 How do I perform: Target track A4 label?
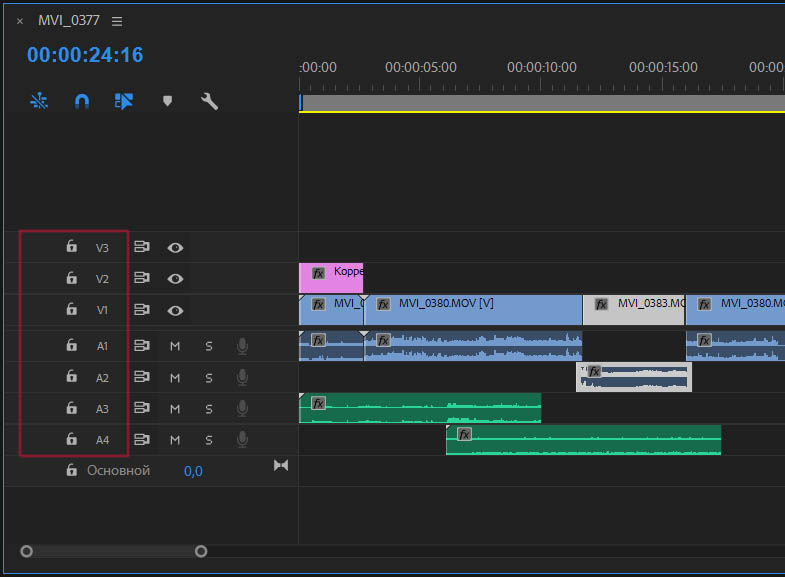click(102, 440)
